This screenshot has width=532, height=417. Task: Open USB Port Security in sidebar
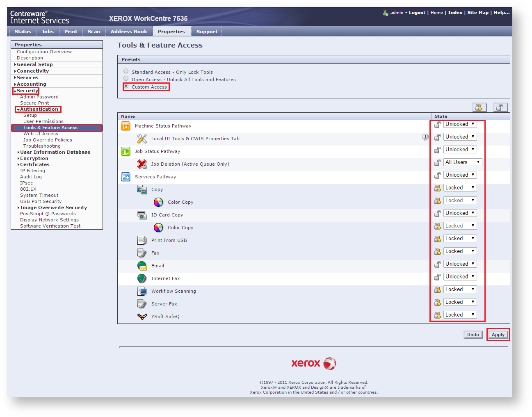click(x=41, y=201)
